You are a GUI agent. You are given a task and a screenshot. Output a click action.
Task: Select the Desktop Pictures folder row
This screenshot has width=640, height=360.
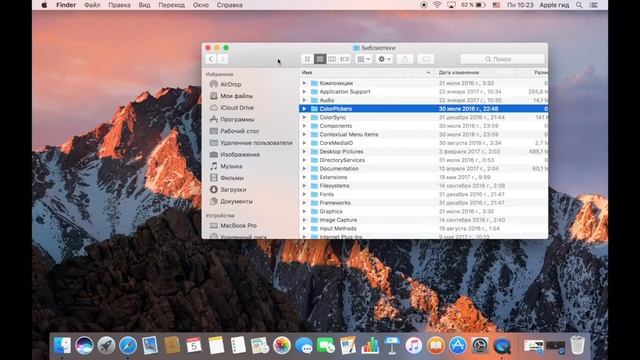423,152
